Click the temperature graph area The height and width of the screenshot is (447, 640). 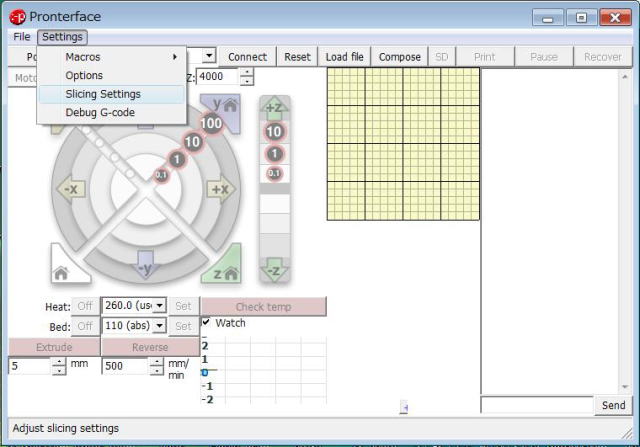click(264, 370)
